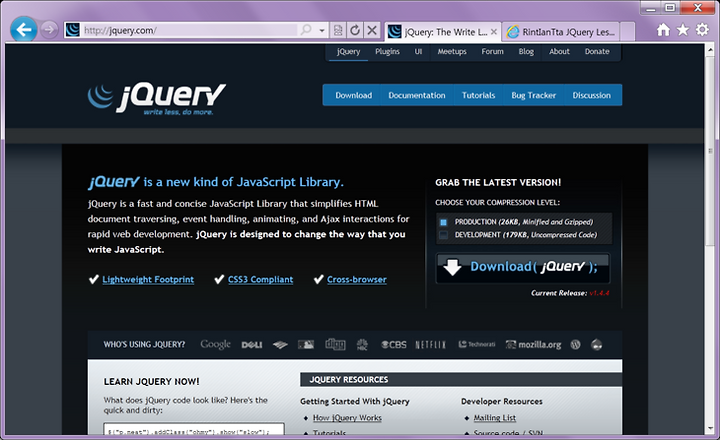Click the 'Developer Resources' heading text
720x440 pixels.
[501, 401]
